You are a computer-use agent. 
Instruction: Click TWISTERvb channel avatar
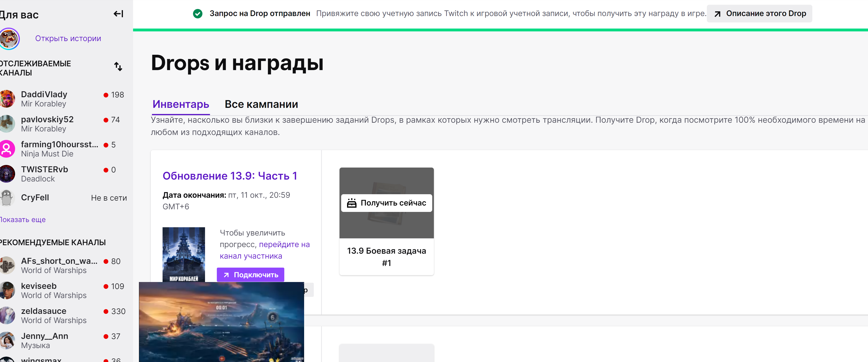click(7, 174)
